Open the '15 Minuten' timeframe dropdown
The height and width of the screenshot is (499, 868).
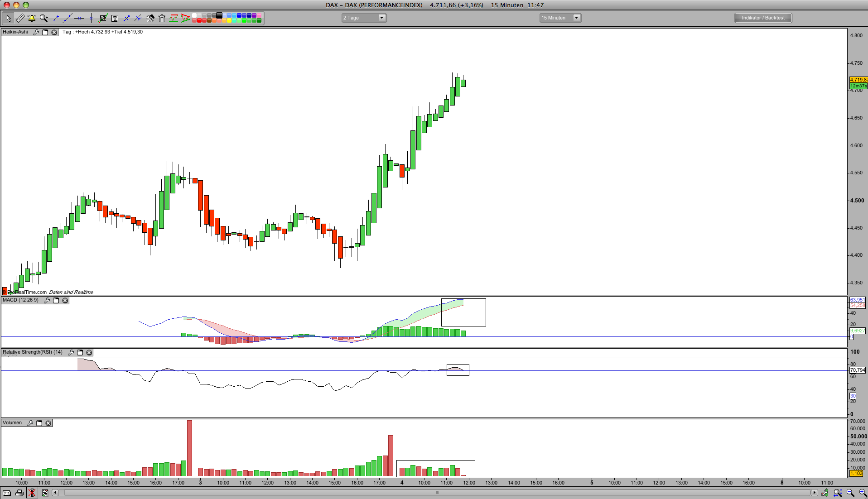pos(560,18)
